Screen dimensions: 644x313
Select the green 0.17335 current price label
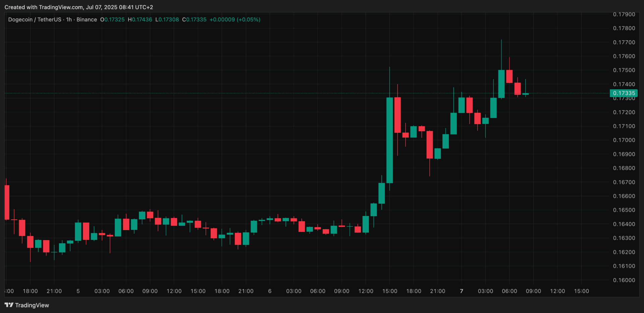[624, 93]
